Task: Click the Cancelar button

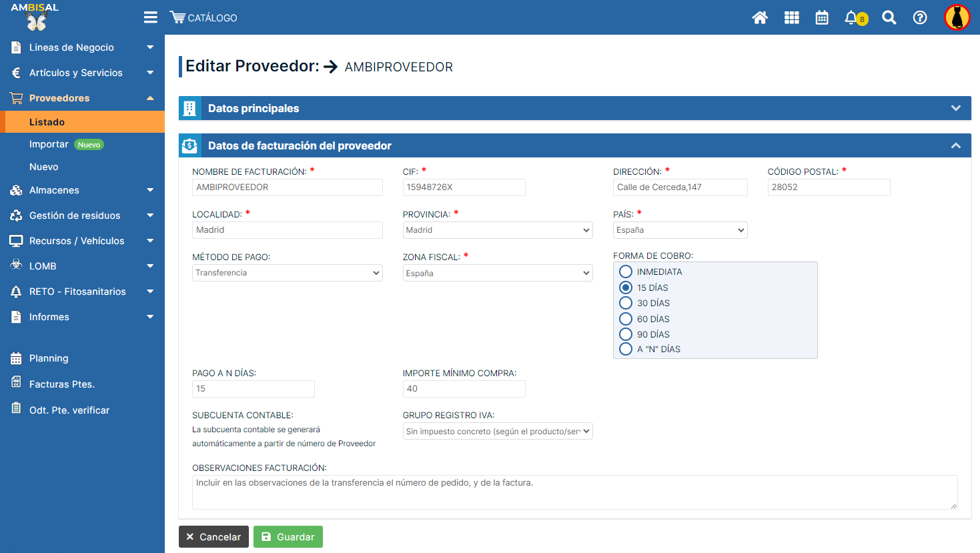Action: (x=213, y=537)
